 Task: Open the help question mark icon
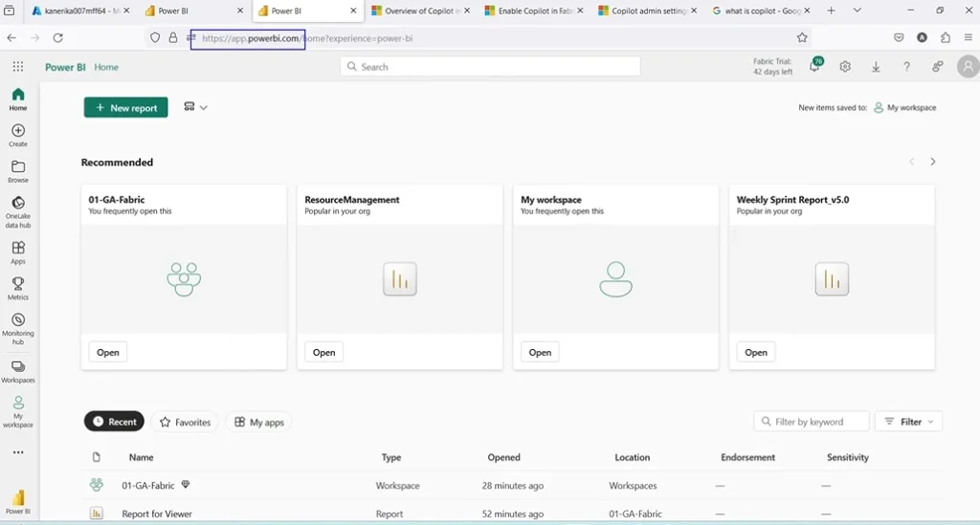(x=906, y=66)
